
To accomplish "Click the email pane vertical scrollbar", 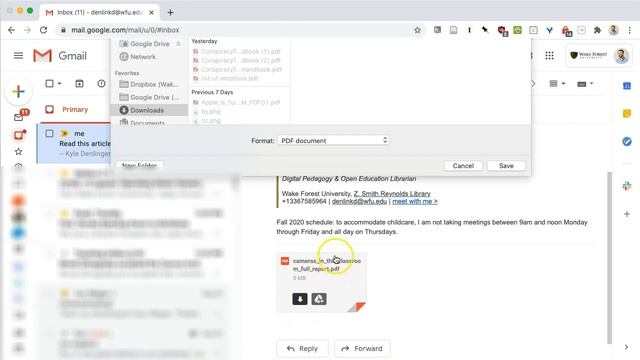I will point(609,257).
